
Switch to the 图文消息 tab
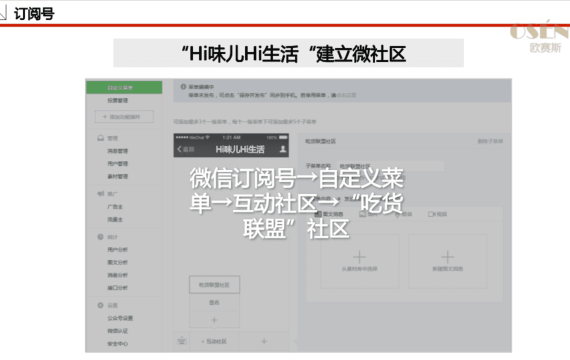329,214
